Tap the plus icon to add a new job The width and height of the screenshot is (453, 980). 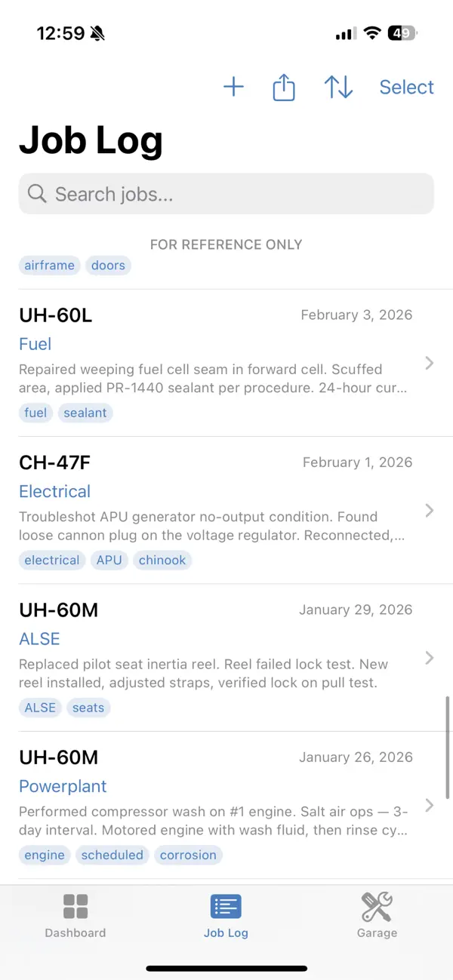tap(233, 87)
